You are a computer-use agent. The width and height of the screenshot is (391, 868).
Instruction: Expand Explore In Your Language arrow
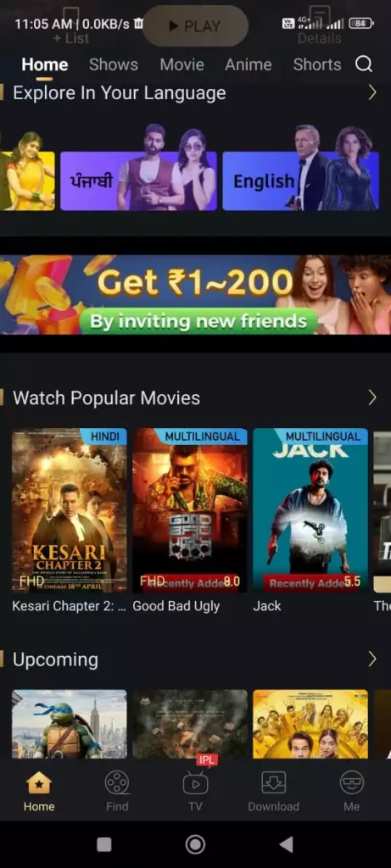coord(372,92)
